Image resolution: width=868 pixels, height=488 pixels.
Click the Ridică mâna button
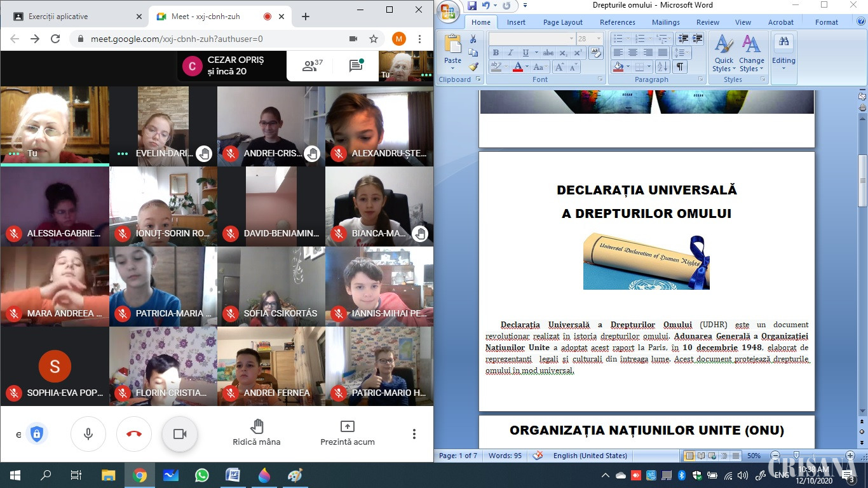click(257, 433)
